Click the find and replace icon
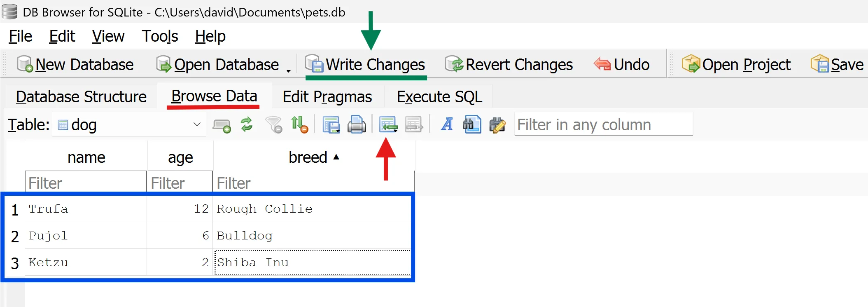Image resolution: width=868 pixels, height=307 pixels. tap(497, 124)
